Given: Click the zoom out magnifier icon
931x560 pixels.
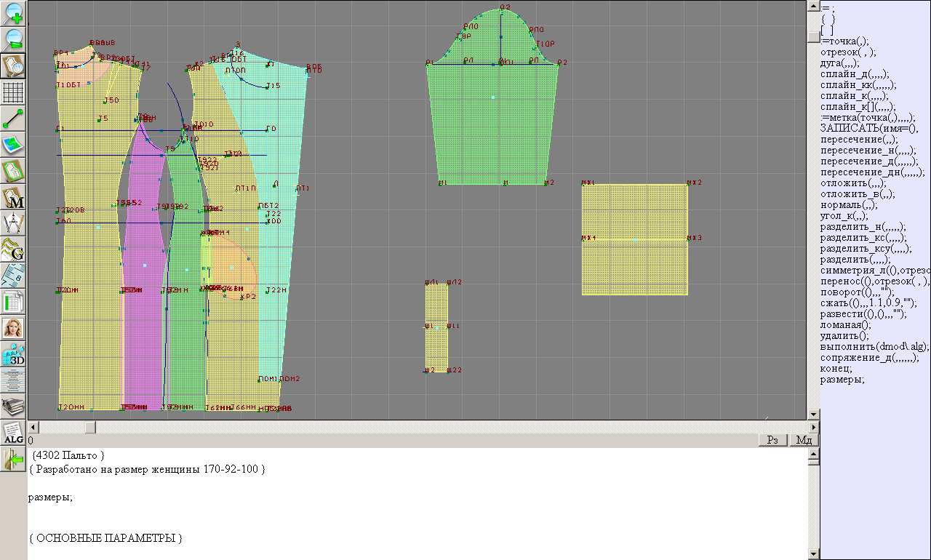Looking at the screenshot, I should (13, 39).
